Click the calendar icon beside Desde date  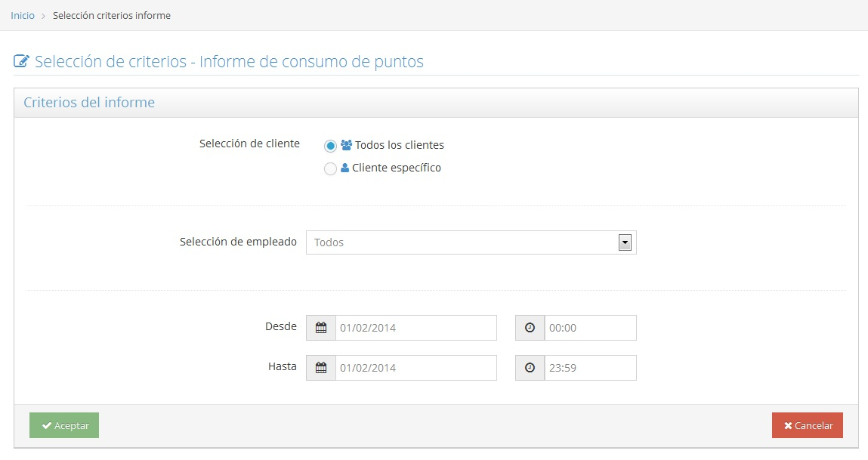(321, 328)
